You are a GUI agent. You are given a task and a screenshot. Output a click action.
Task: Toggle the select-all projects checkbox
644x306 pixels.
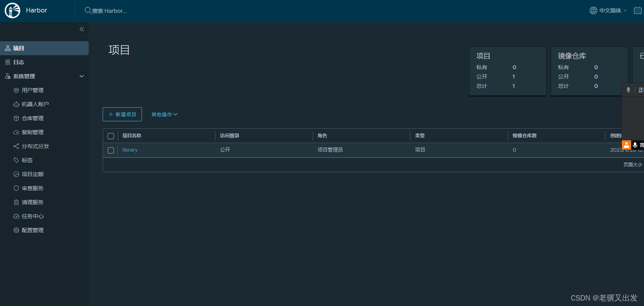[111, 136]
